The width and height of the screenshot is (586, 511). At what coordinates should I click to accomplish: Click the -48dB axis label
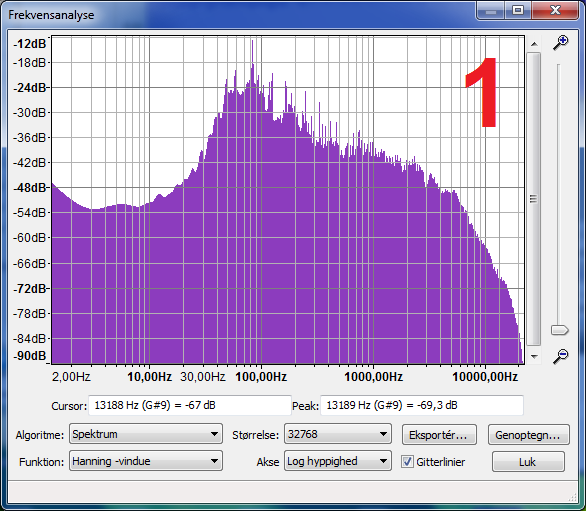[30, 188]
